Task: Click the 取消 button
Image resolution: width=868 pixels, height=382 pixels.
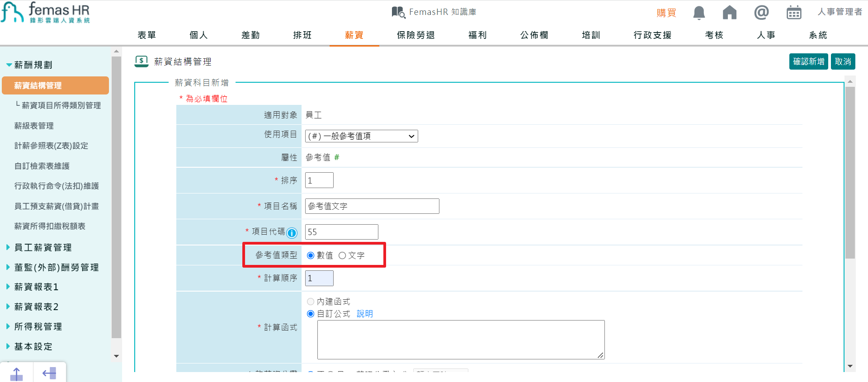Action: (843, 61)
